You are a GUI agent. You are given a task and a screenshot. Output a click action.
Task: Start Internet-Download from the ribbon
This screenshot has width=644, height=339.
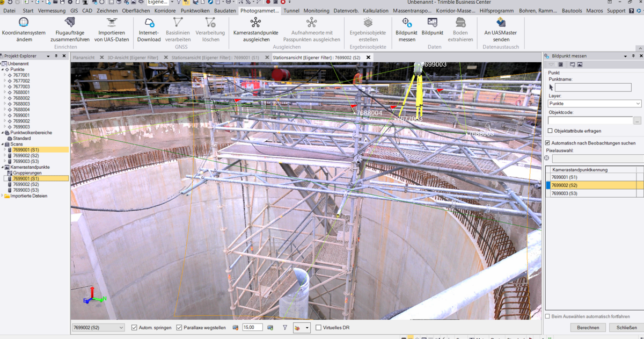pos(149,30)
